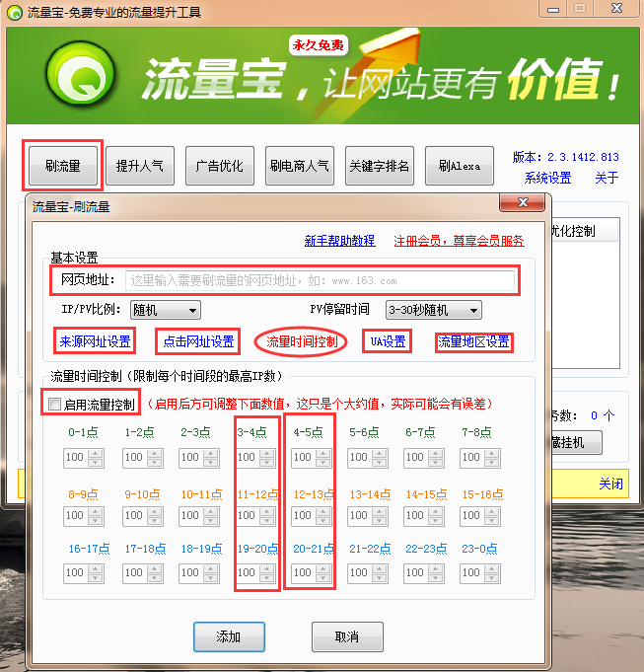Click the 关闭 link in yellow bar
Image resolution: width=644 pixels, height=672 pixels.
pyautogui.click(x=610, y=484)
